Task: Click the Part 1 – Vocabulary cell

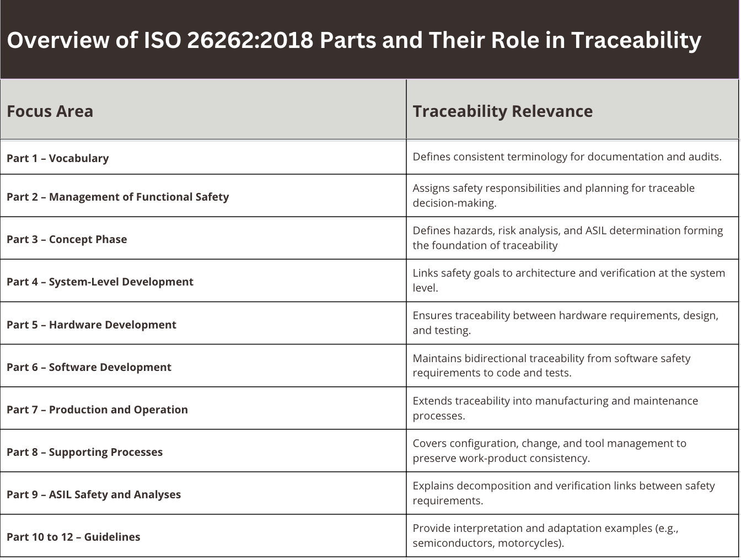Action: tap(57, 158)
